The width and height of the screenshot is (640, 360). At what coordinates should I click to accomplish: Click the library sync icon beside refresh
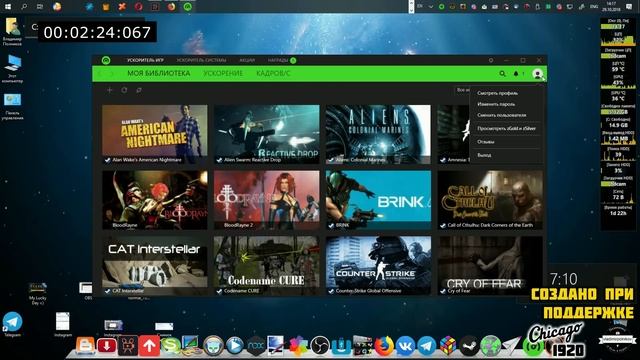[139, 90]
